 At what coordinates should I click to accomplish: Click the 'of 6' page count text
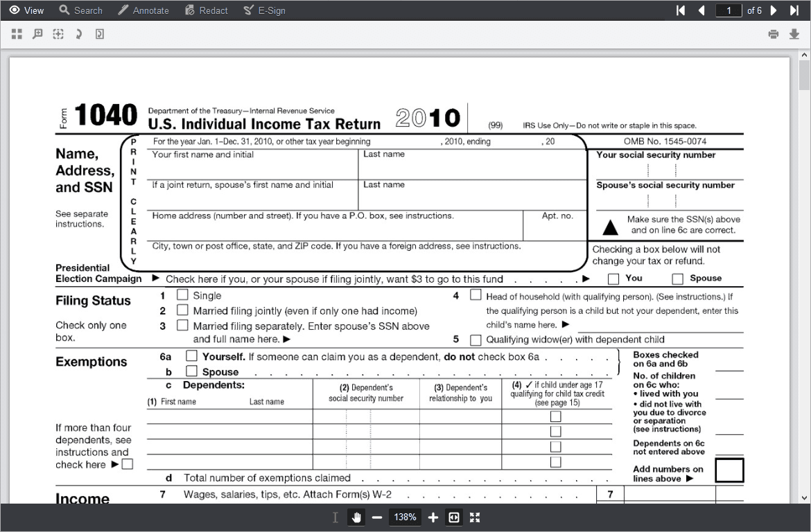[x=754, y=10]
